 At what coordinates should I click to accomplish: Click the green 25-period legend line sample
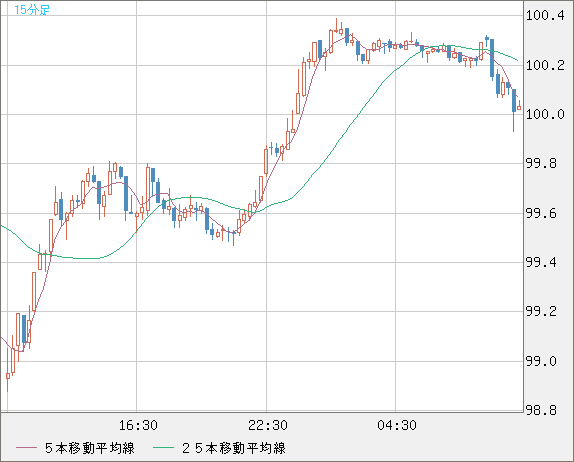[163, 448]
